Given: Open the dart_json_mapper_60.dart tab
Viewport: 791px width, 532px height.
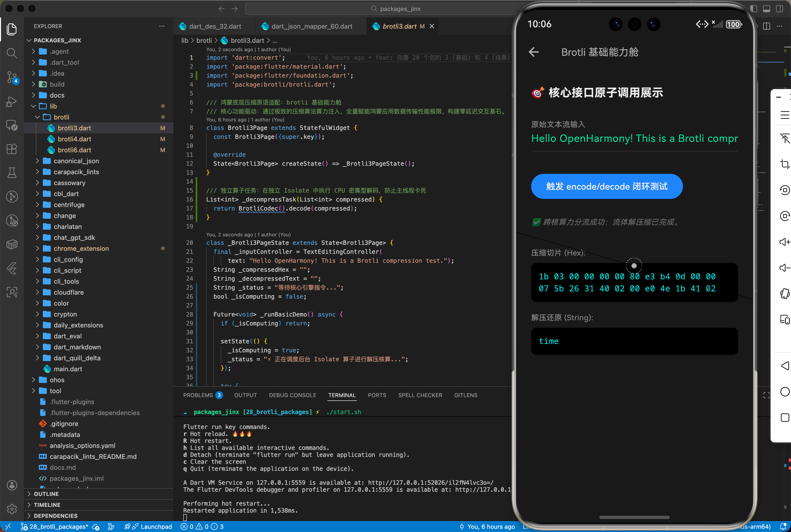Looking at the screenshot, I should 311,26.
